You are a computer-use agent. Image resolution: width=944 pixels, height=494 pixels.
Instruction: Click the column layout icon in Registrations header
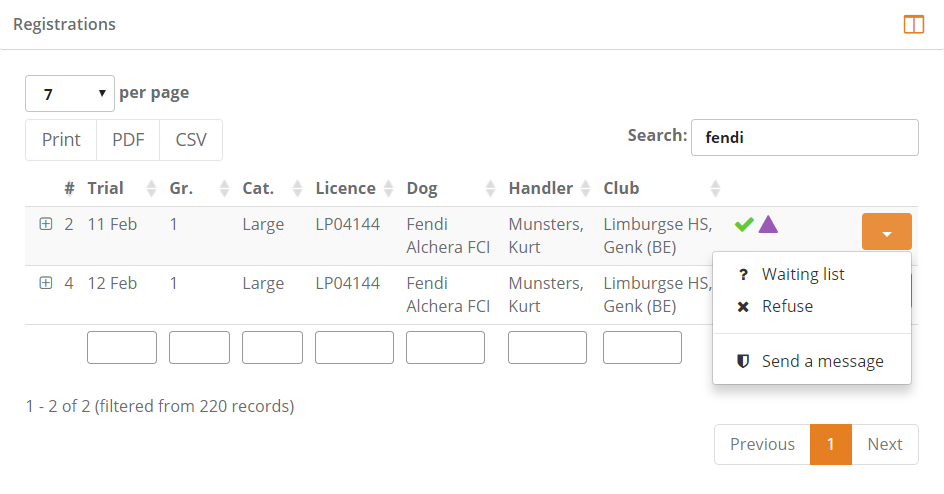coord(913,25)
